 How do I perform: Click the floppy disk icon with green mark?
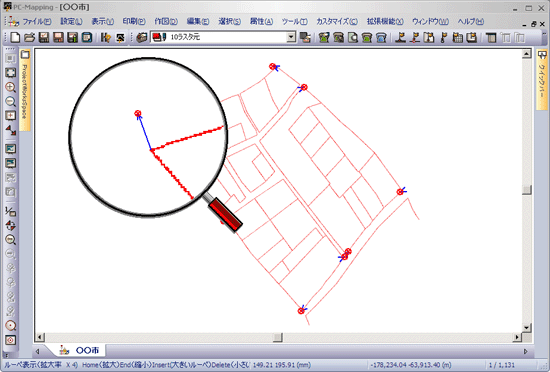(73, 37)
